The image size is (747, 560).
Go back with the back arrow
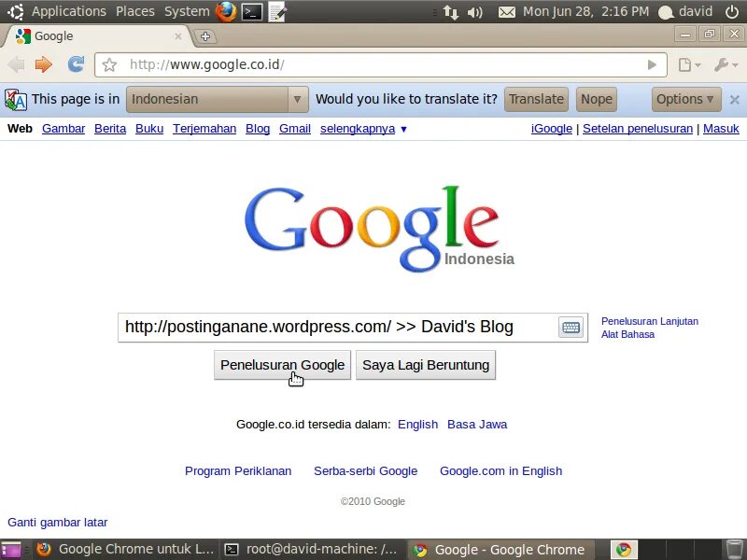pyautogui.click(x=16, y=64)
